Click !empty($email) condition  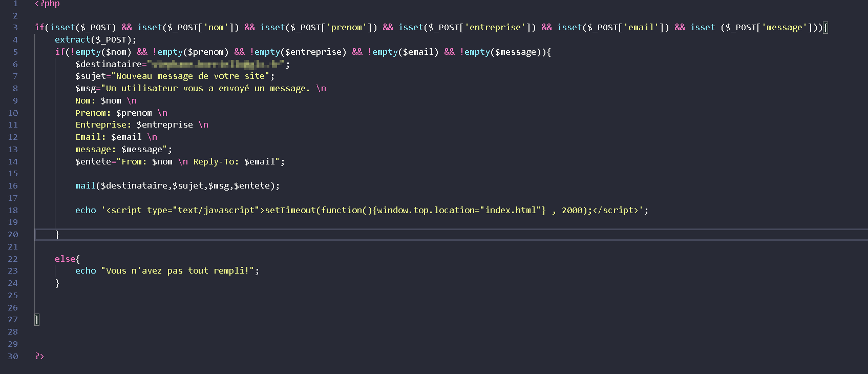[x=403, y=52]
